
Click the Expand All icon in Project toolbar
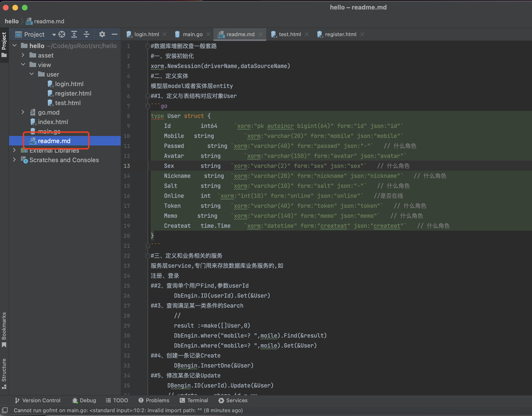pos(74,34)
